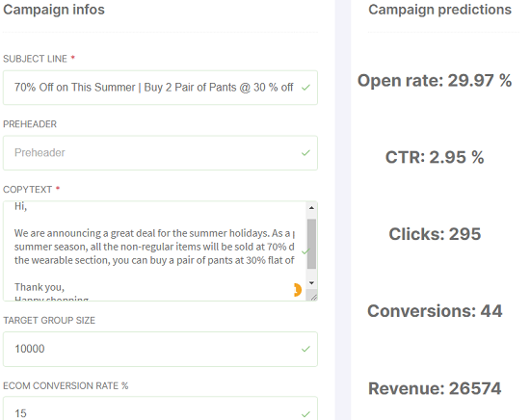The height and width of the screenshot is (420, 530).
Task: Click the Copytext scrollbar up arrow
Action: coord(311,208)
